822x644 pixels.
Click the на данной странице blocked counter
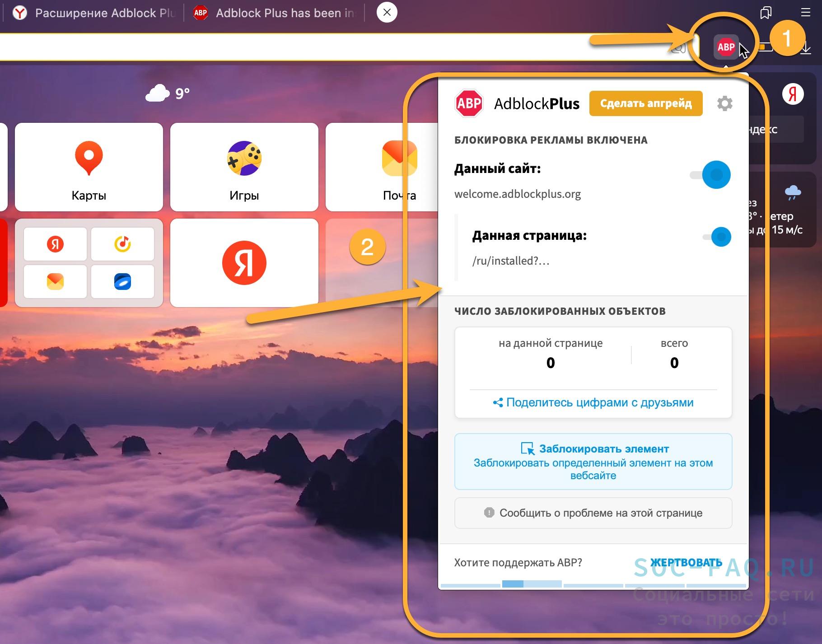pyautogui.click(x=551, y=355)
